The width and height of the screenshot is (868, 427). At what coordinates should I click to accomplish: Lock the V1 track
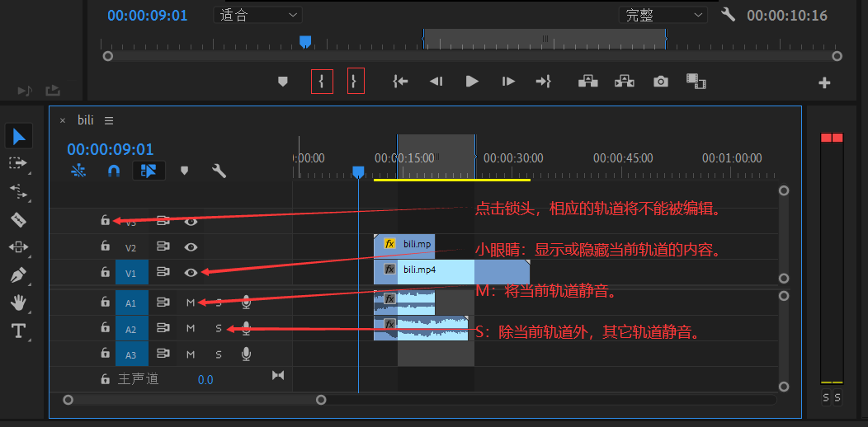click(x=105, y=271)
